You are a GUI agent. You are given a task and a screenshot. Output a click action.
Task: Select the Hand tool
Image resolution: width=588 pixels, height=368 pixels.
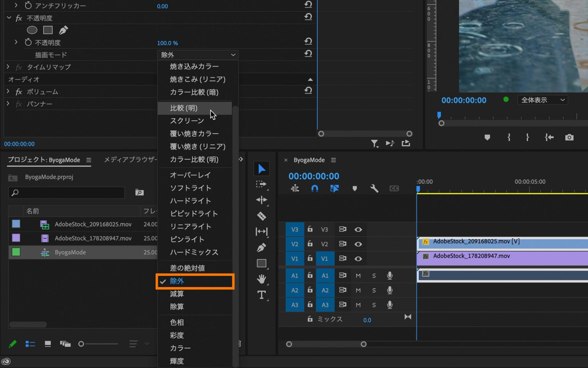click(261, 279)
